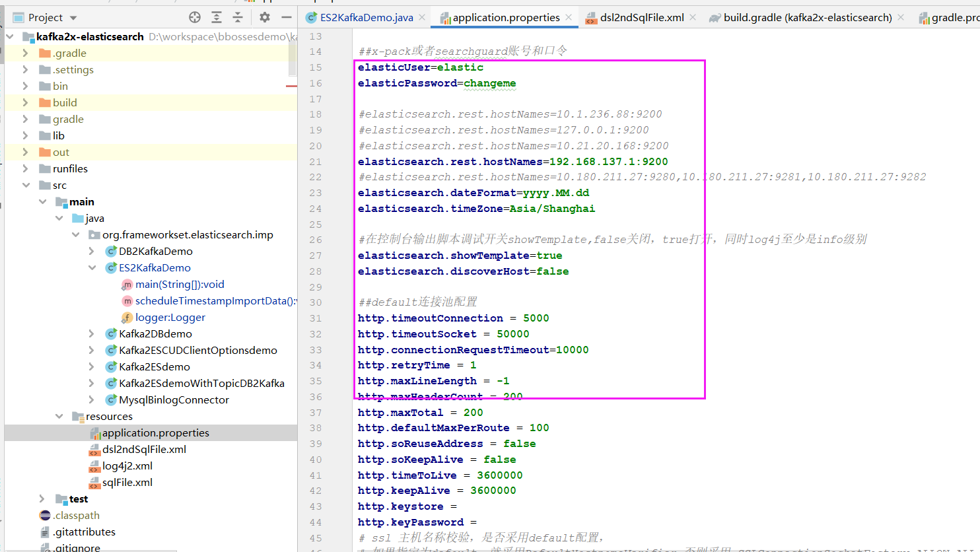The image size is (980, 552).
Task: Collapse the kafka2x-elasticsearch project root
Action: click(10, 36)
